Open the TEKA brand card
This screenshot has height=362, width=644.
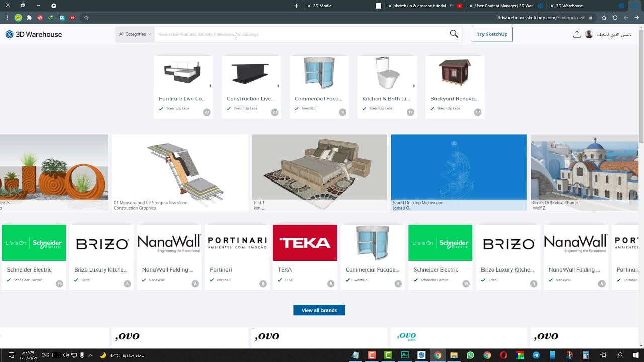(x=305, y=257)
